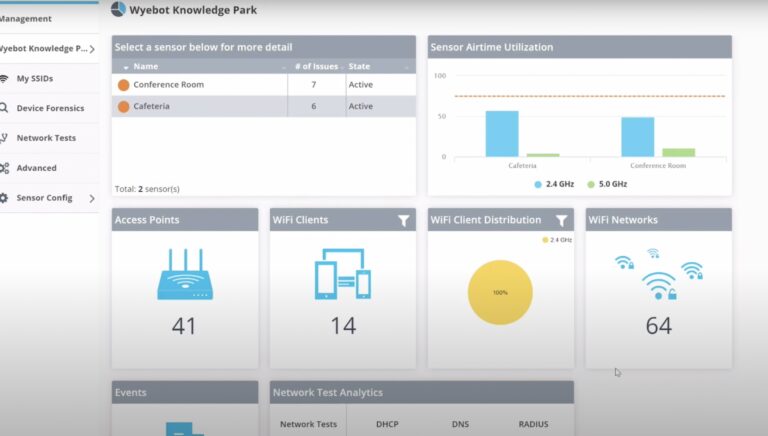Click the Access Points panel header

185,219
